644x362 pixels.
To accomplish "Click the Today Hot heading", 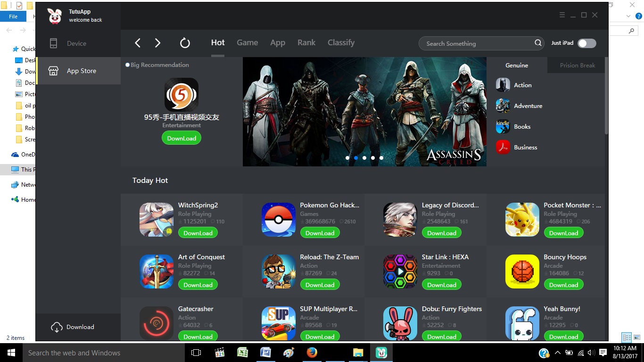I will [150, 181].
